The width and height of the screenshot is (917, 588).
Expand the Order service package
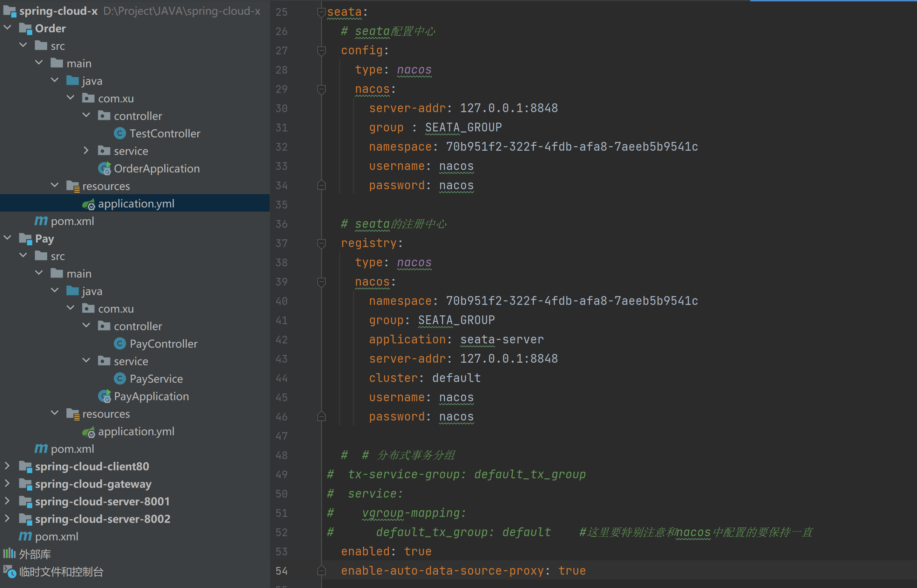coord(86,150)
